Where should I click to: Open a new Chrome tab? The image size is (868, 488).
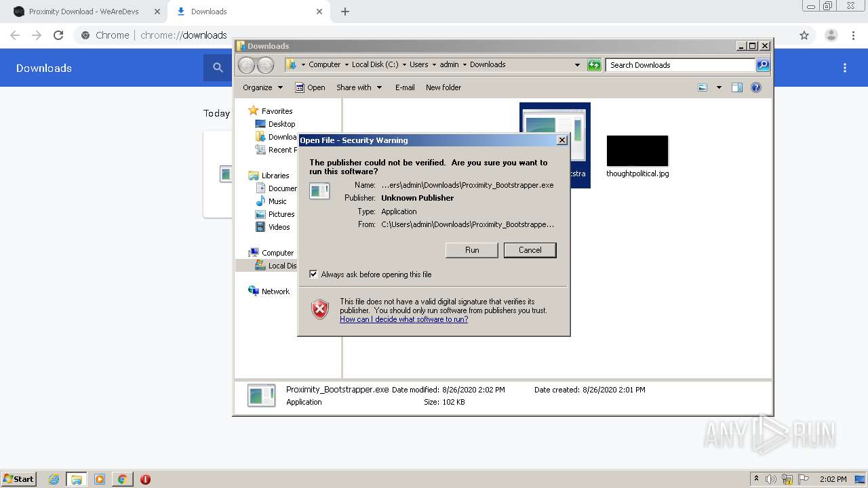pyautogui.click(x=345, y=12)
